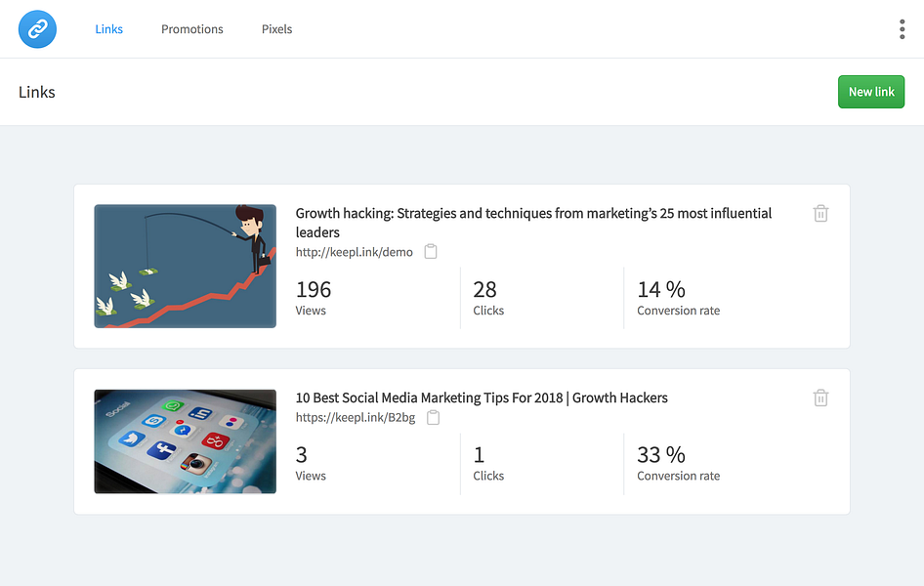Click the blue chain-link logo
This screenshot has height=586, width=924.
(x=37, y=29)
